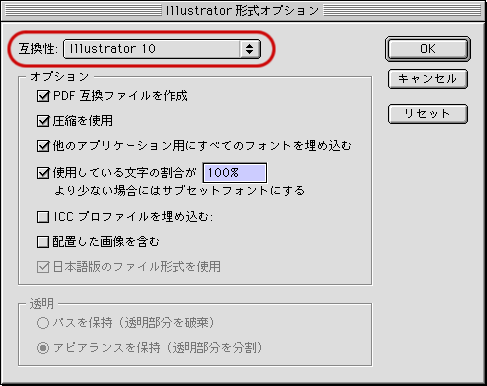
Task: Enable 配置した画像を含む checkbox
Action: click(43, 242)
